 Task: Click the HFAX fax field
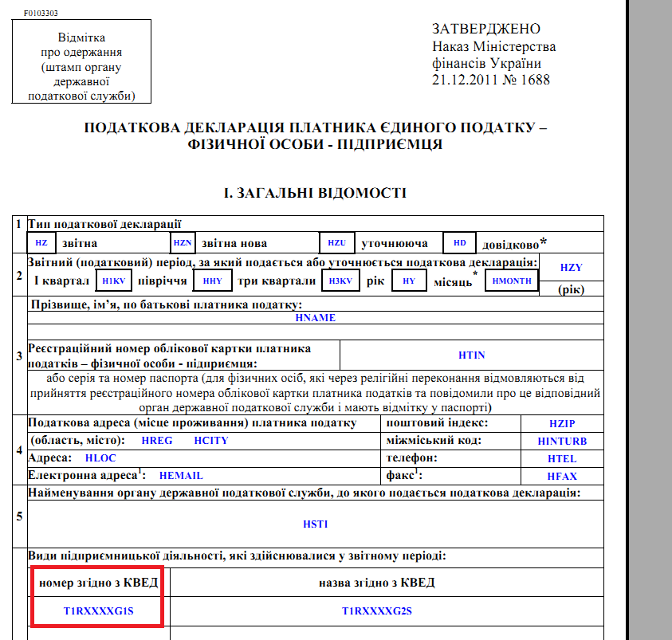[562, 477]
